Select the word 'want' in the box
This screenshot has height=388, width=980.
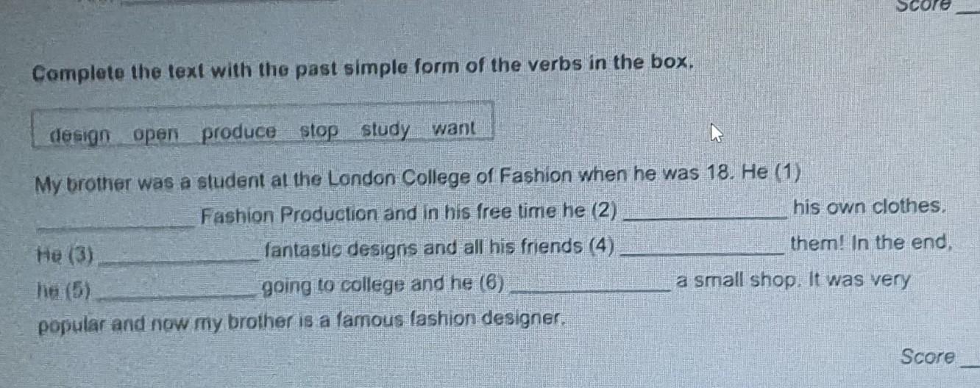pos(455,128)
